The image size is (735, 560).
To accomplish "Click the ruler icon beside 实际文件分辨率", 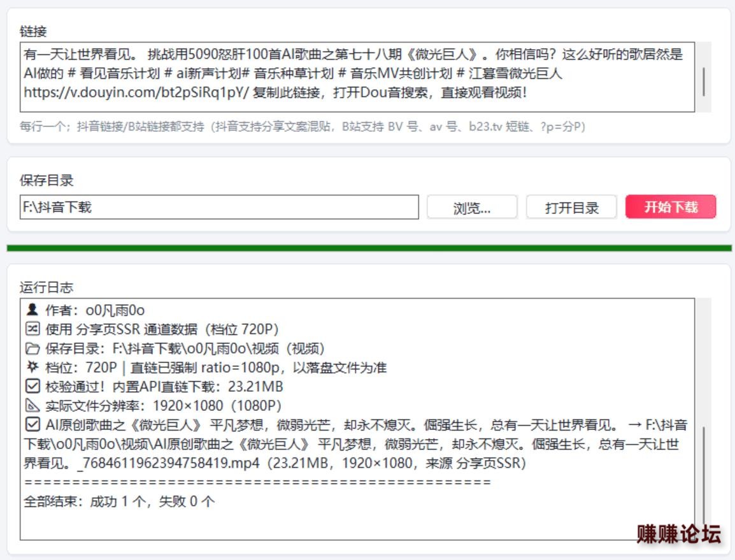I will (32, 405).
